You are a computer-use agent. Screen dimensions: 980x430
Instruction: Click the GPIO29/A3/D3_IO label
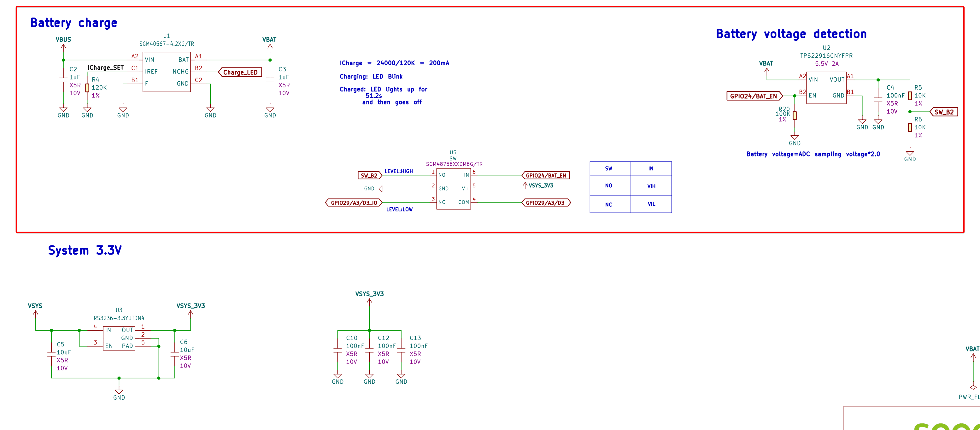pyautogui.click(x=354, y=203)
